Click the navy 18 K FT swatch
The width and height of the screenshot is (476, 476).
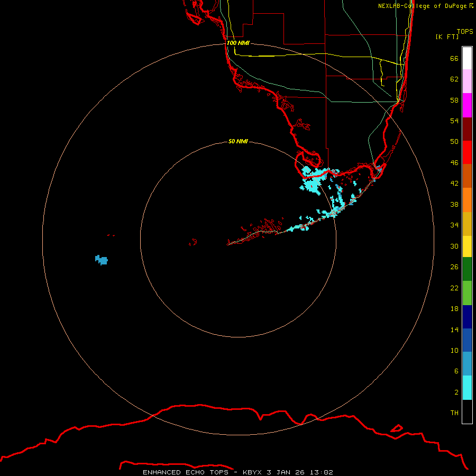(467, 317)
